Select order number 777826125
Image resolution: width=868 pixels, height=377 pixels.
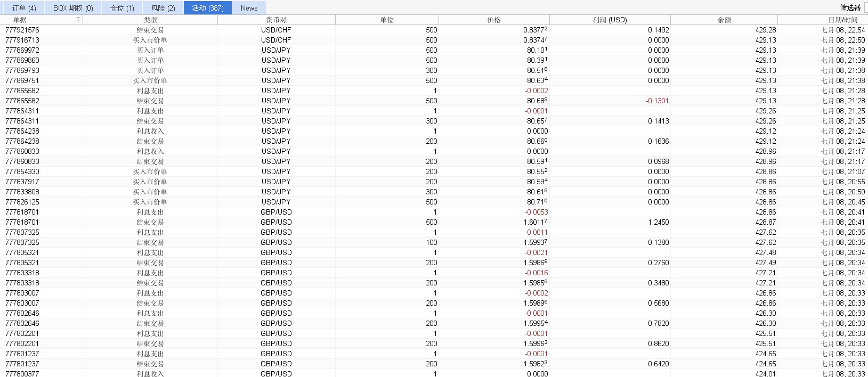pos(22,202)
